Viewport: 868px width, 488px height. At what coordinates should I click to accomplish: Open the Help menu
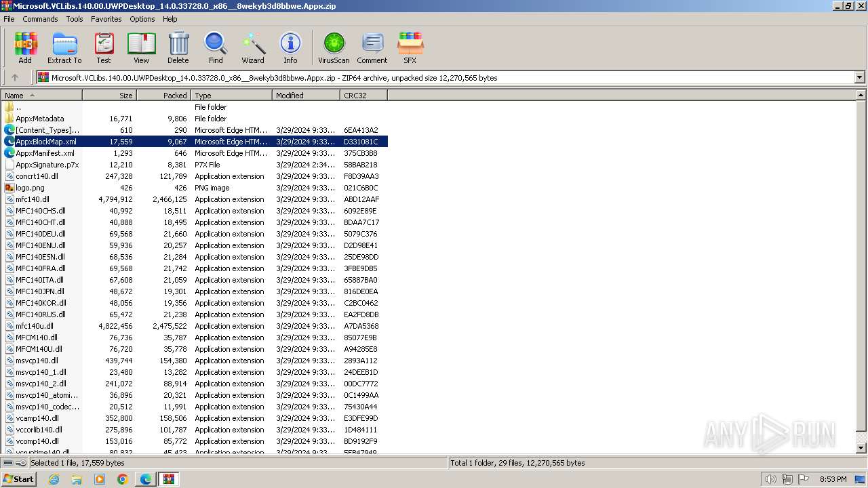tap(170, 19)
